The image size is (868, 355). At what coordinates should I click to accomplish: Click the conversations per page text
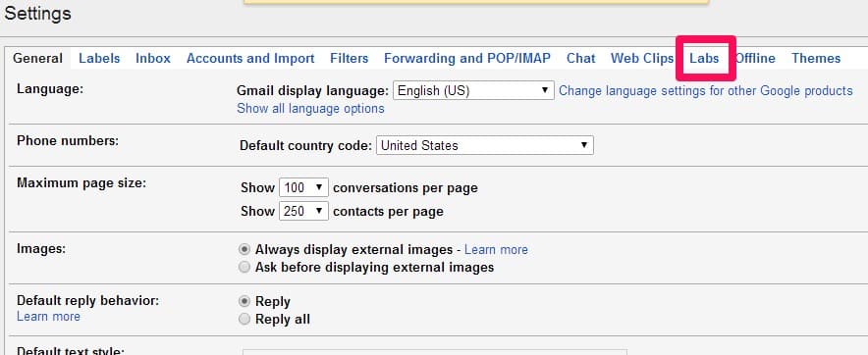point(406,188)
